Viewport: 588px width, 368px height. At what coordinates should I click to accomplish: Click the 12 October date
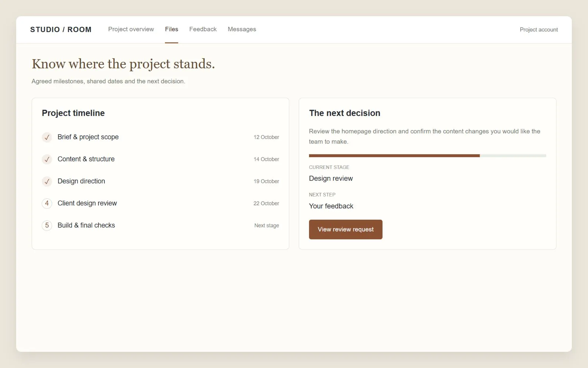[266, 137]
